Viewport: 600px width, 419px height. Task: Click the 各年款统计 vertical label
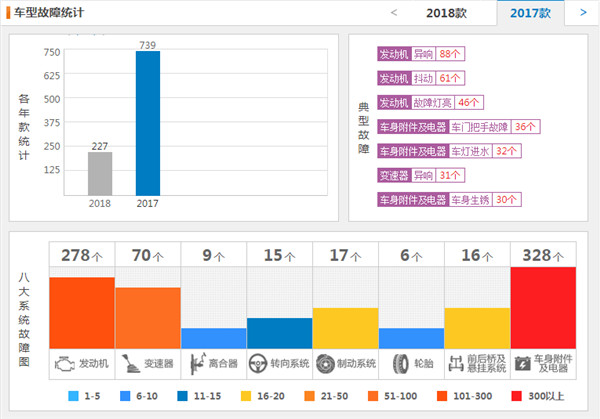[x=24, y=127]
